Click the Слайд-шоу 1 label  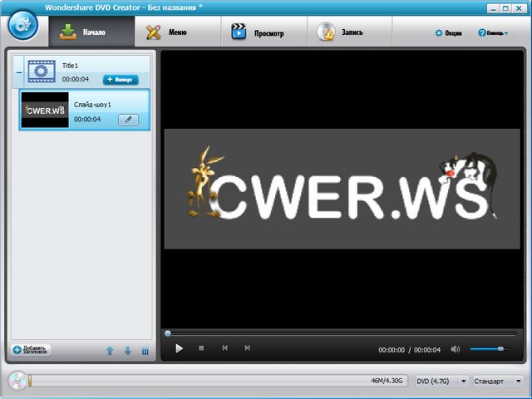[x=92, y=105]
